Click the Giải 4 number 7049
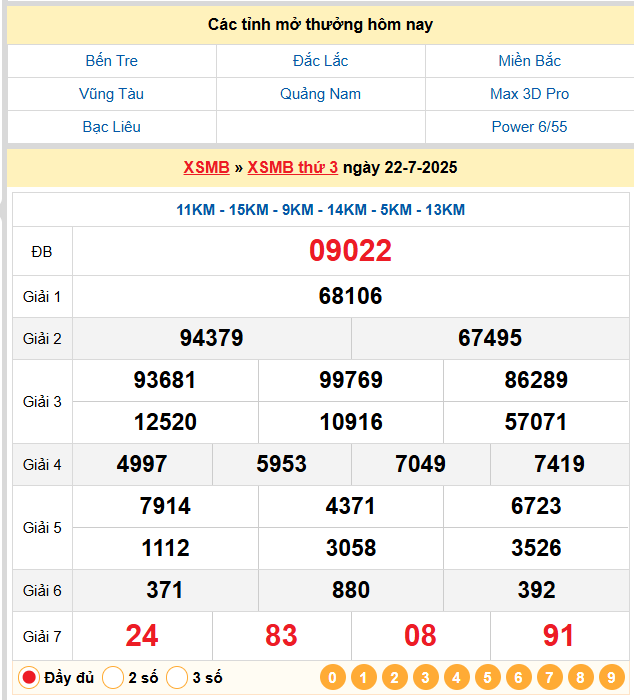The width and height of the screenshot is (634, 700). tap(421, 464)
